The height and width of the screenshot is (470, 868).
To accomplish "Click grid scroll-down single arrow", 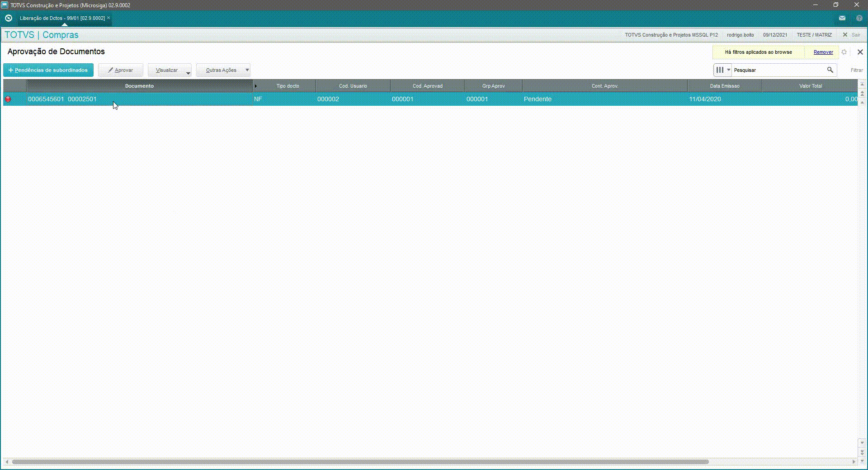I will [x=862, y=443].
